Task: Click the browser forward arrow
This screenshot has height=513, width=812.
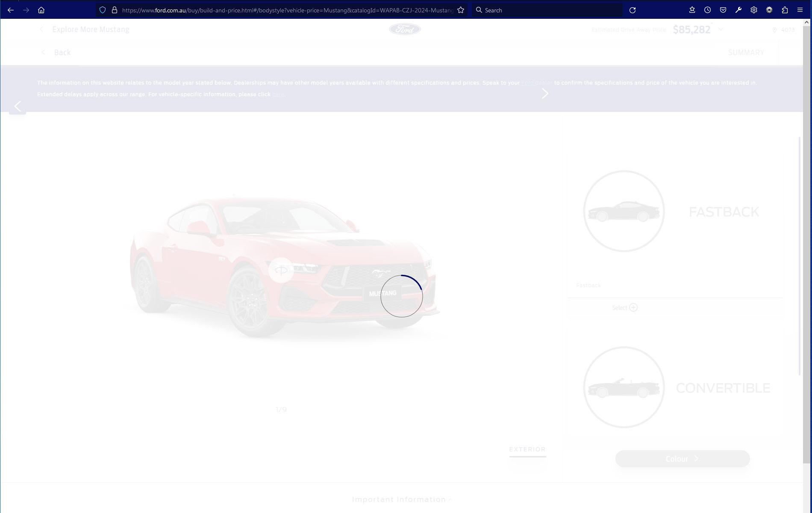Action: tap(26, 10)
